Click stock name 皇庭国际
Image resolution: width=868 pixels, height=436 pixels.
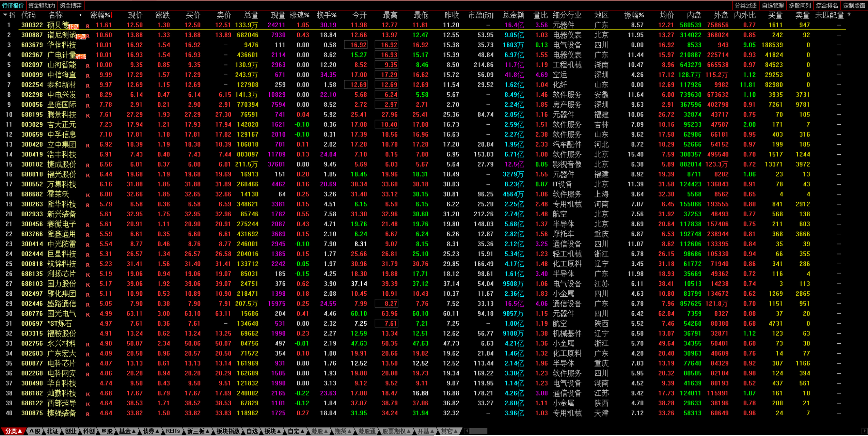[62, 105]
